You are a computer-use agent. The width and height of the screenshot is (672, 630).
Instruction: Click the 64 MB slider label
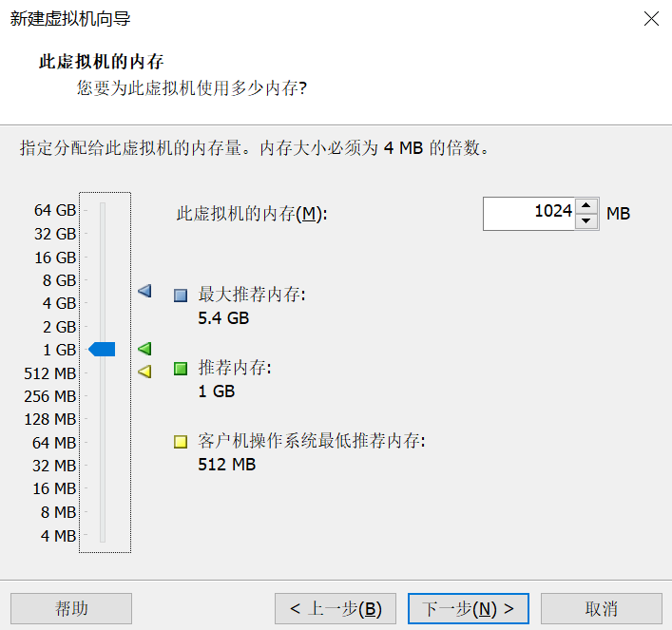click(54, 443)
